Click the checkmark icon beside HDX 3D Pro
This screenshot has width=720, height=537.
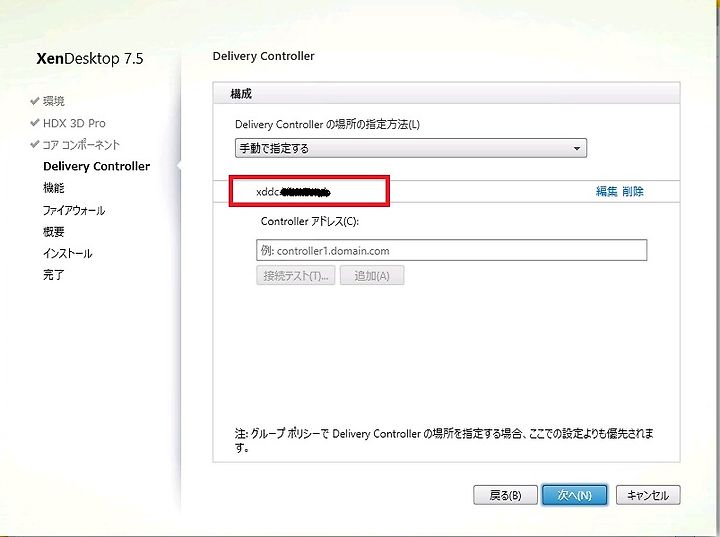pos(34,123)
